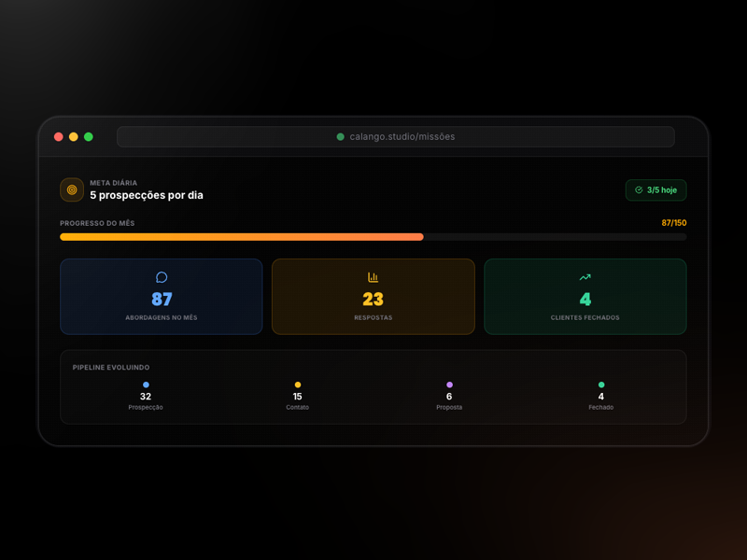Click the yellow minimize window dot
Image resolution: width=747 pixels, height=560 pixels.
(74, 137)
